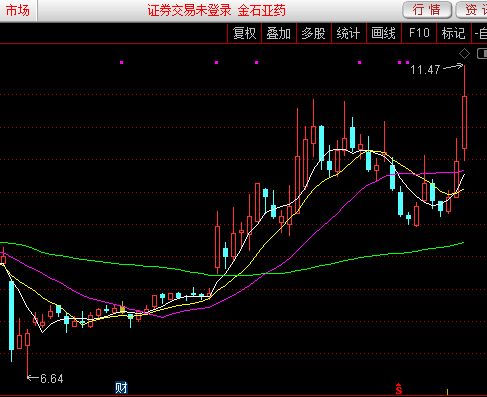Click the red S signal marker

pyautogui.click(x=399, y=388)
